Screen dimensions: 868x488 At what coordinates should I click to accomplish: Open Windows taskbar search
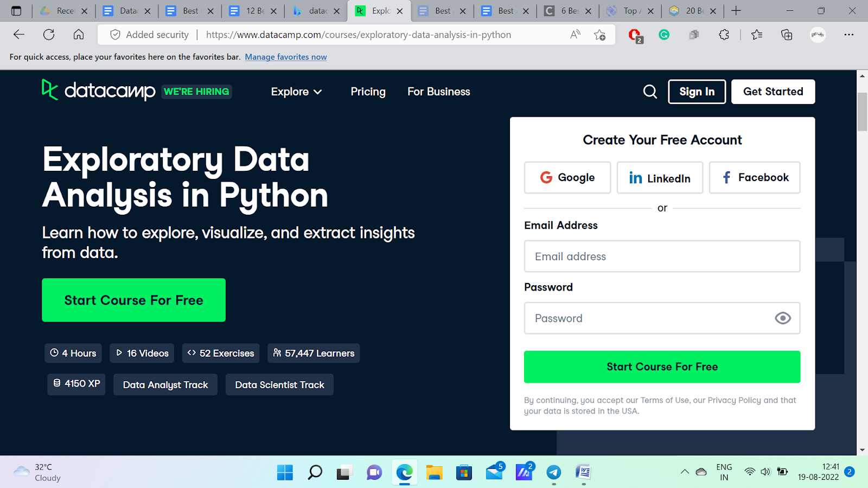point(315,472)
